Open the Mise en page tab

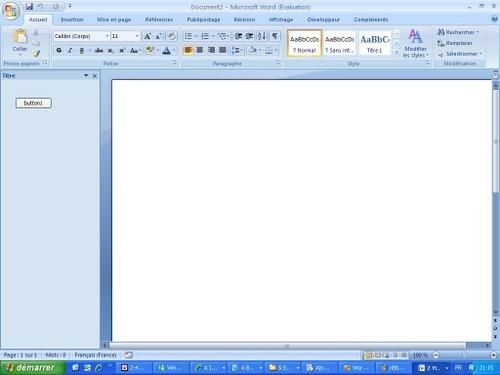114,20
